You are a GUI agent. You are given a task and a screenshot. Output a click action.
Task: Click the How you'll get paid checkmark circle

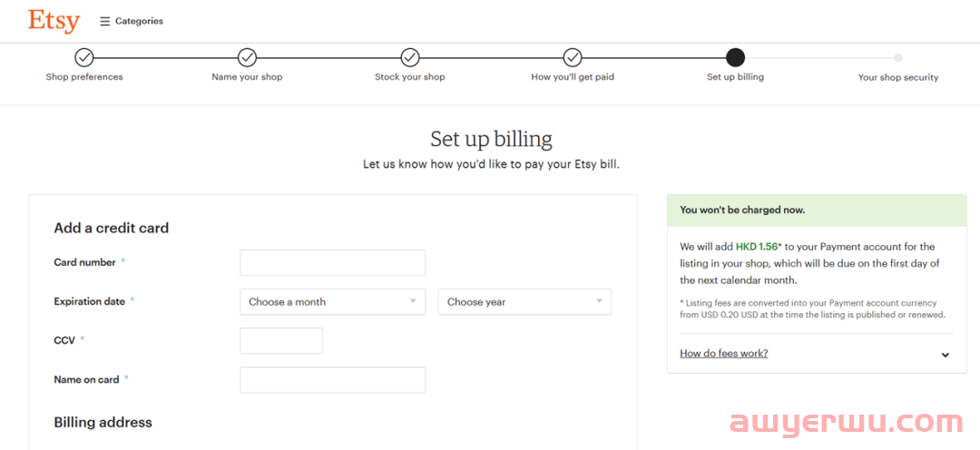click(573, 57)
